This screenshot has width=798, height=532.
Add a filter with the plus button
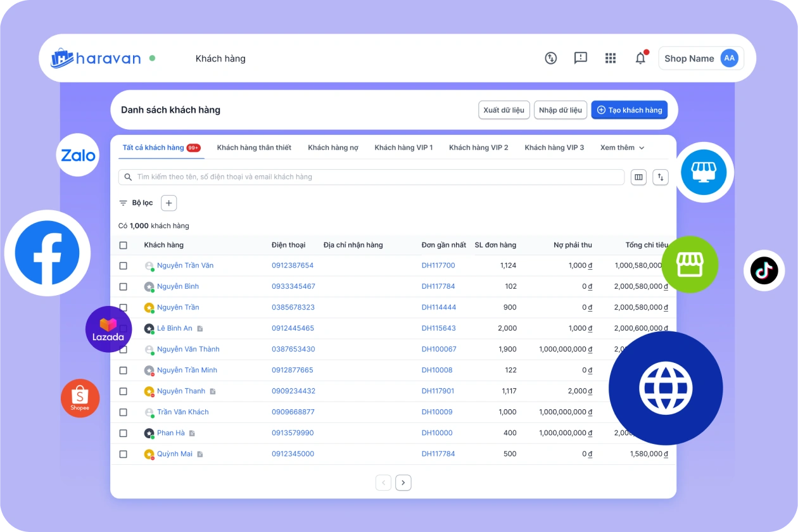click(x=168, y=203)
